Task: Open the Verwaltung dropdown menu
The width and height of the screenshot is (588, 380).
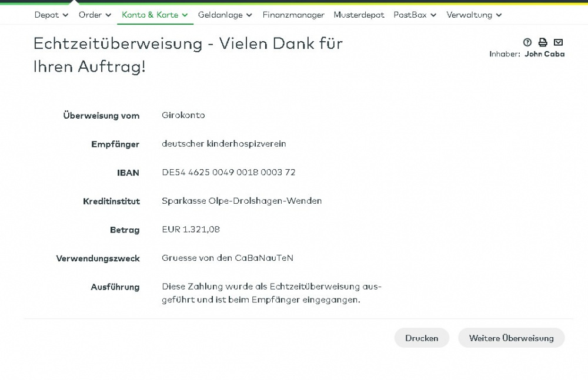Action: pos(474,15)
